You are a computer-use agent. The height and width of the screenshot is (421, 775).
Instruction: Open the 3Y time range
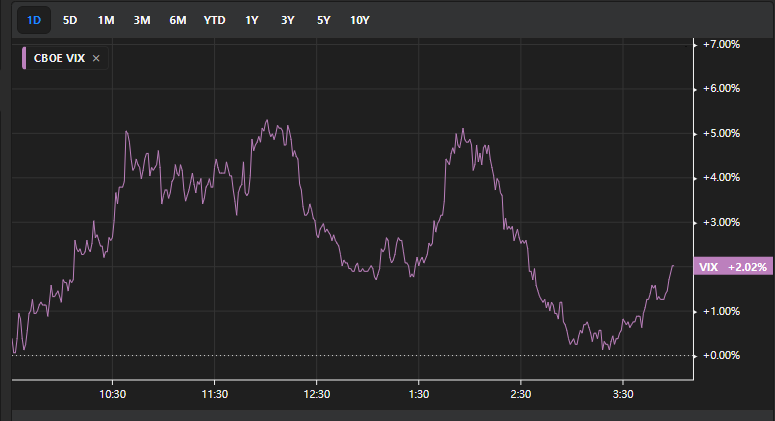coord(288,20)
